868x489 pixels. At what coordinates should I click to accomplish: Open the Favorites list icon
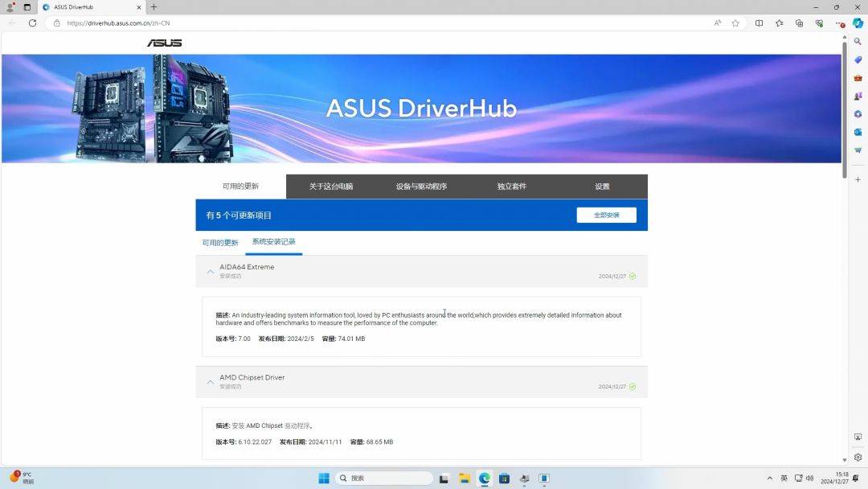pos(779,23)
